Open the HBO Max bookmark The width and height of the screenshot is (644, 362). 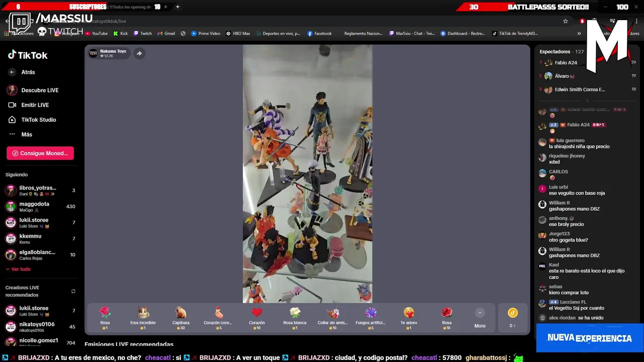pyautogui.click(x=238, y=34)
